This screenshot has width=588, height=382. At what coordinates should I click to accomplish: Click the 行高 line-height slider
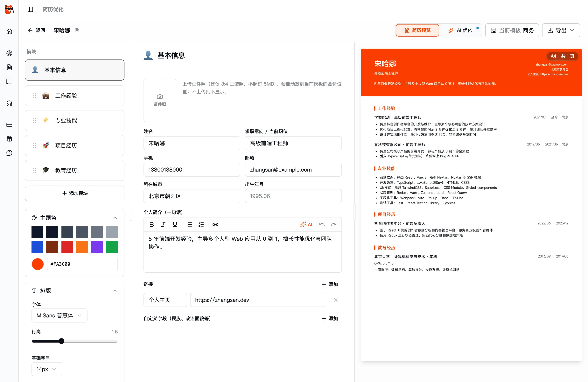click(x=75, y=341)
